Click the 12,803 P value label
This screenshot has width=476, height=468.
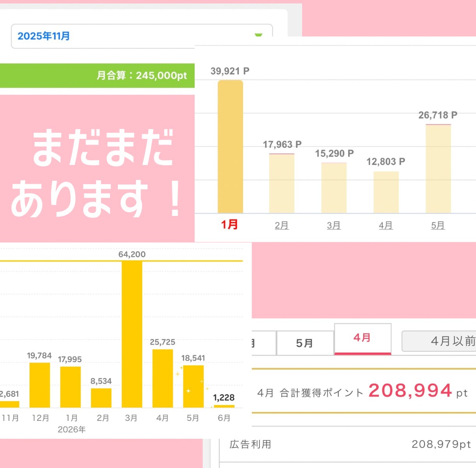click(386, 162)
